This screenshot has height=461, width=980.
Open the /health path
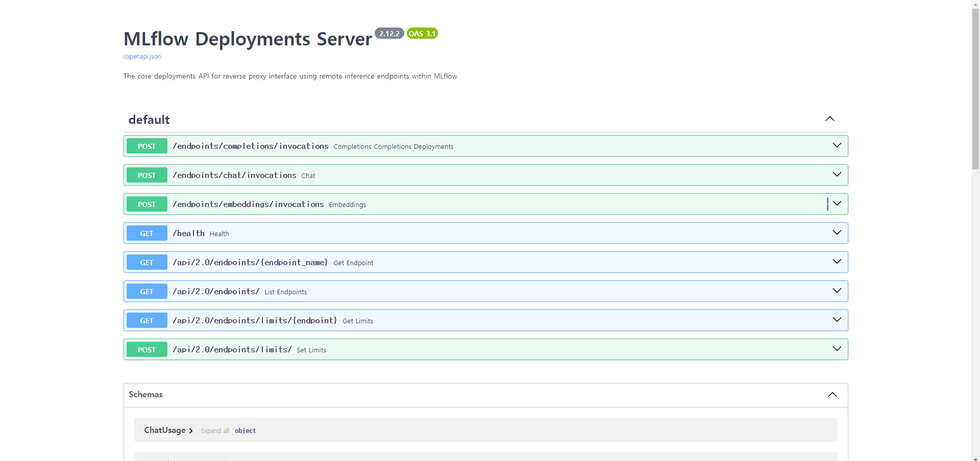point(188,233)
